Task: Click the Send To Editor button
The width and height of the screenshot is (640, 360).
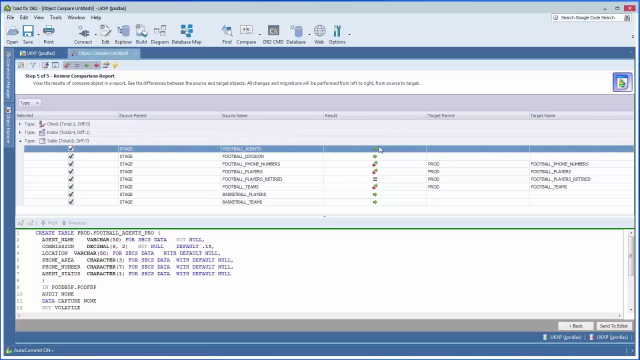Action: [613, 326]
